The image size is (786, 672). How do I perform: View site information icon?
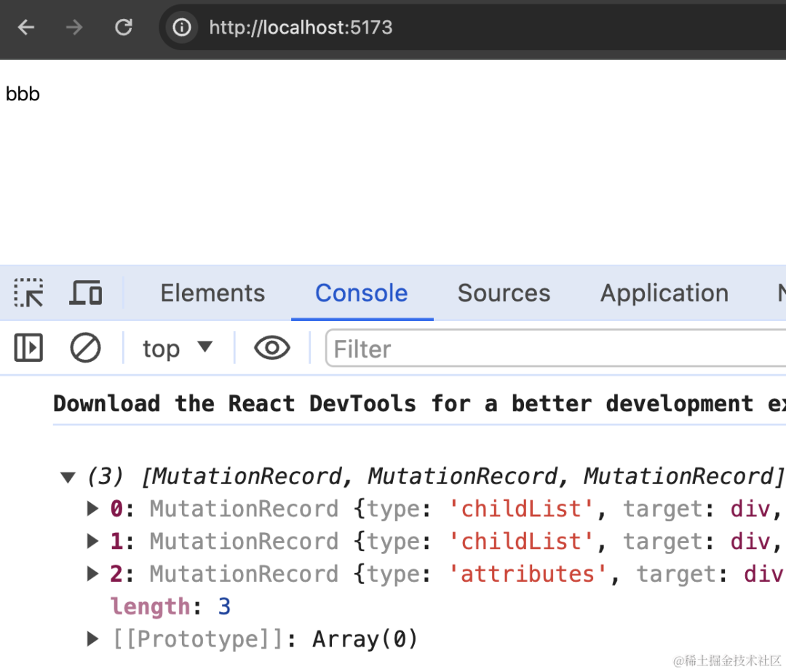pyautogui.click(x=182, y=27)
